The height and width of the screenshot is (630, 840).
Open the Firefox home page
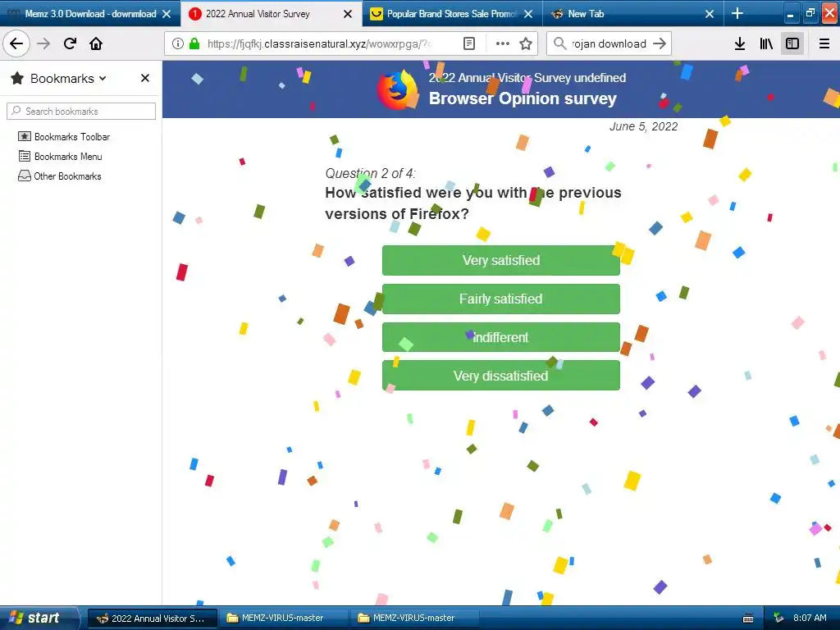click(96, 43)
